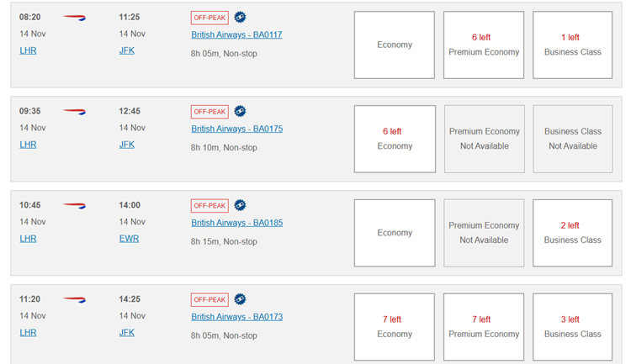Open British Airways - BA0117 flight details
Image resolution: width=631 pixels, height=364 pixels.
point(236,35)
